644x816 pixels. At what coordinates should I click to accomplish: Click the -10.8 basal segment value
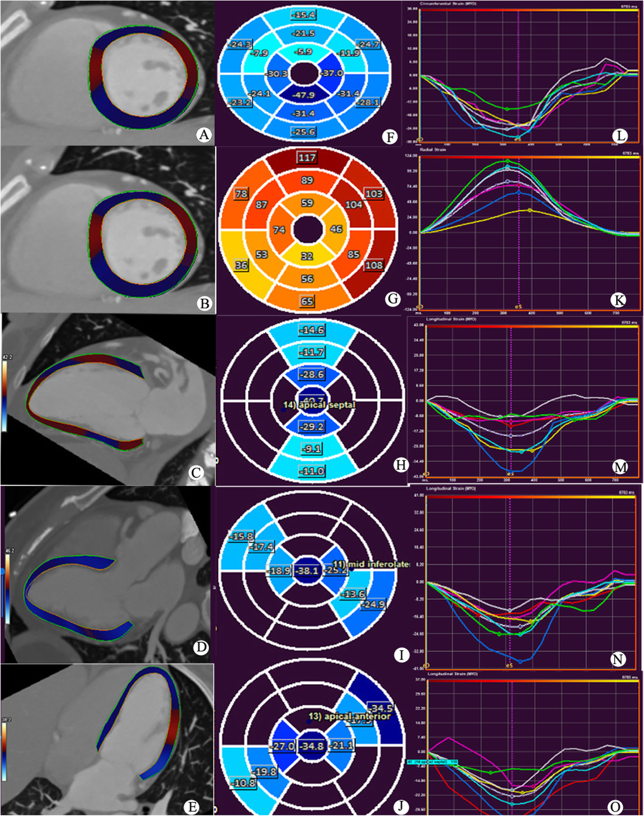244,783
